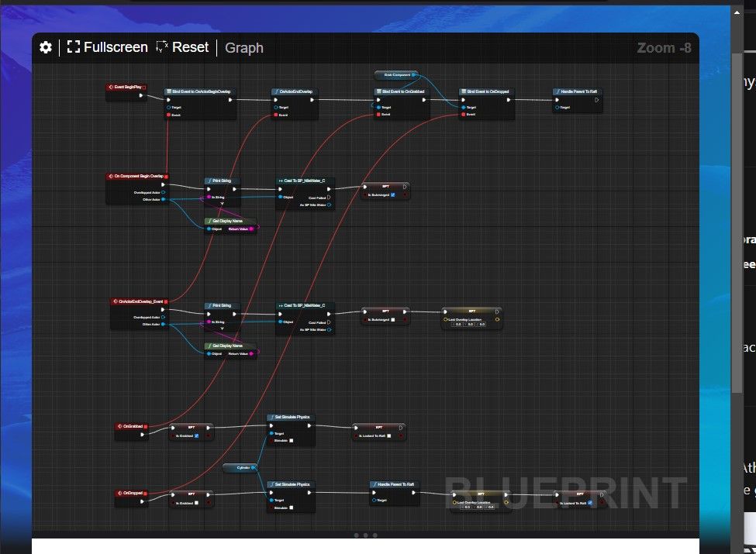Viewport: 756px width, 554px height.
Task: Click the Cylinder variable node
Action: (x=240, y=468)
